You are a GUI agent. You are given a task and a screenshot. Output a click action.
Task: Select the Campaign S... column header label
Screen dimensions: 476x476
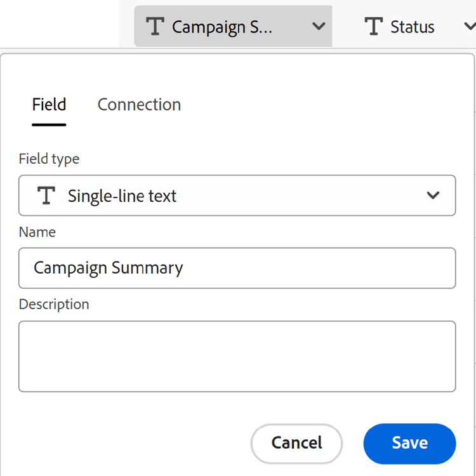tap(222, 27)
